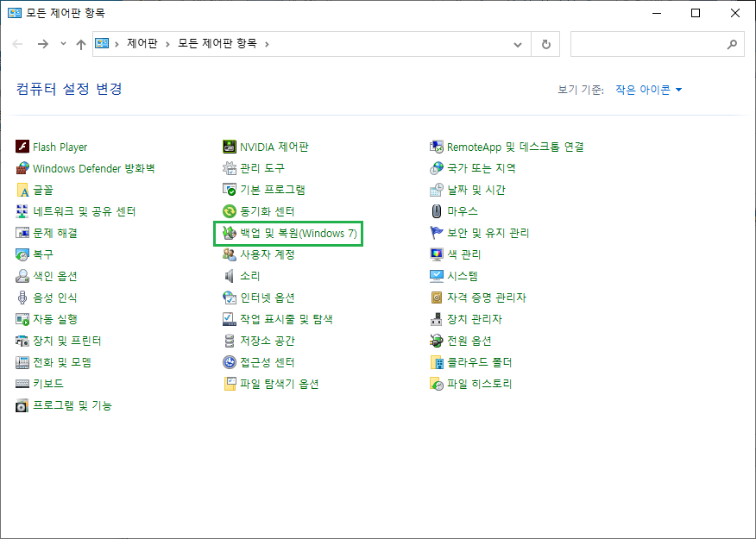Click the 보안 및 유지 관리 flag icon

pos(437,233)
